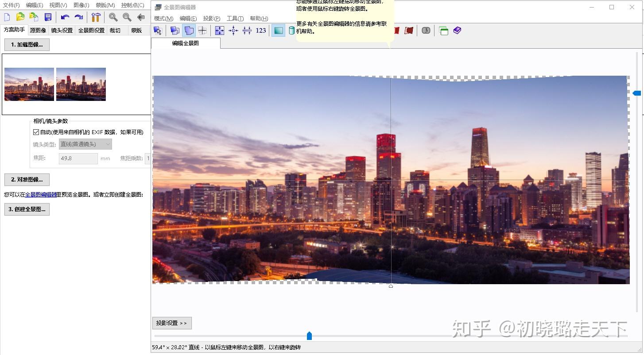Click the Apply template folder icon
644x355 pixels.
click(34, 17)
